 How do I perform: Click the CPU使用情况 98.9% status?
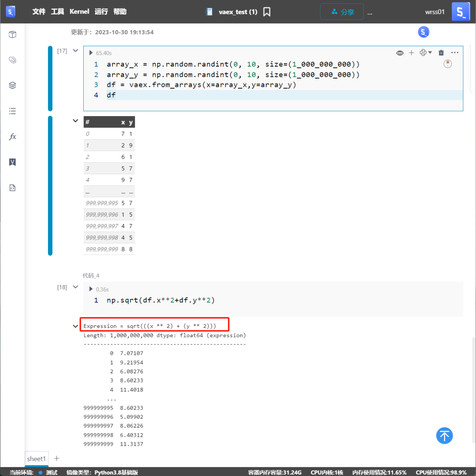[x=441, y=472]
